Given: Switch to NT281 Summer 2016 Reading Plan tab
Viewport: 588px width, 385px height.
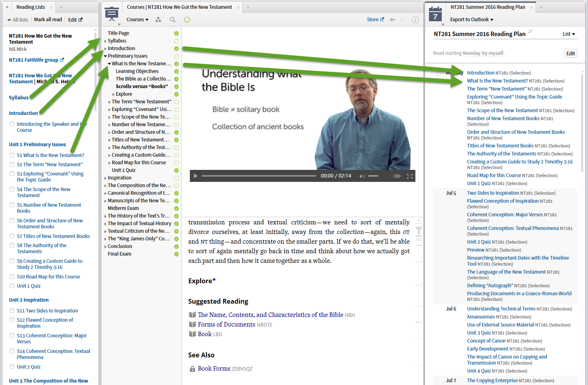Looking at the screenshot, I should (487, 7).
